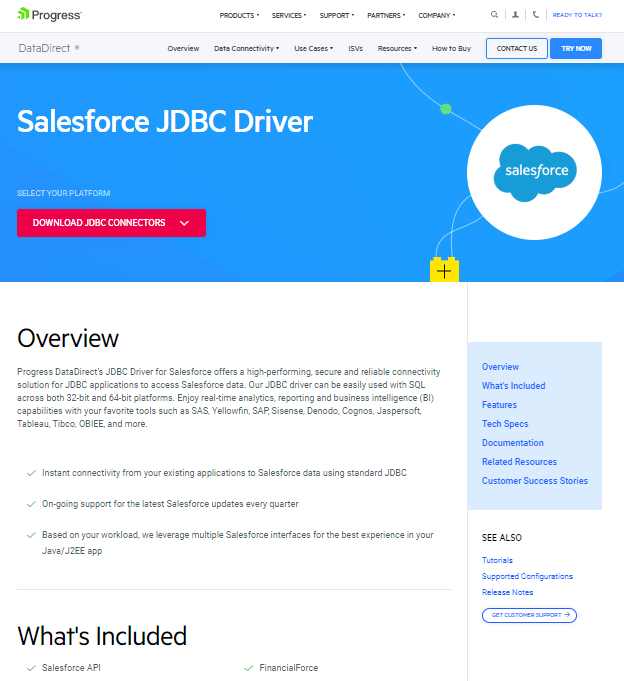Click the Try Now button
The height and width of the screenshot is (681, 624).
coord(576,48)
